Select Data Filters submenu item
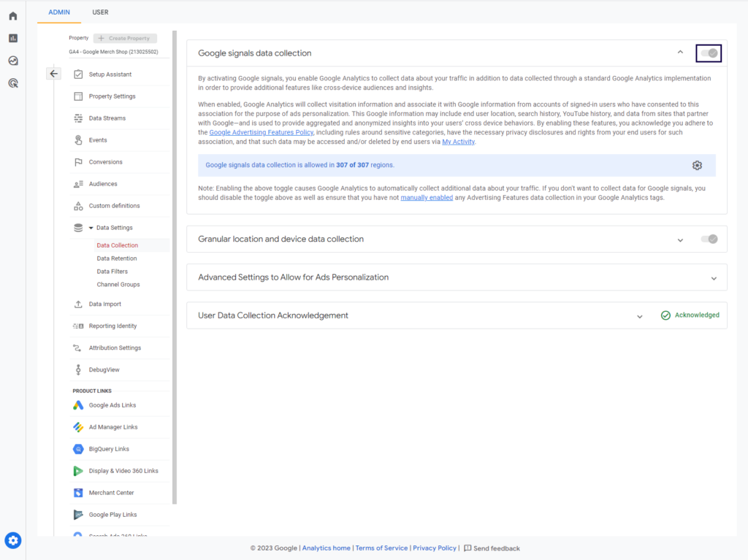 click(112, 272)
